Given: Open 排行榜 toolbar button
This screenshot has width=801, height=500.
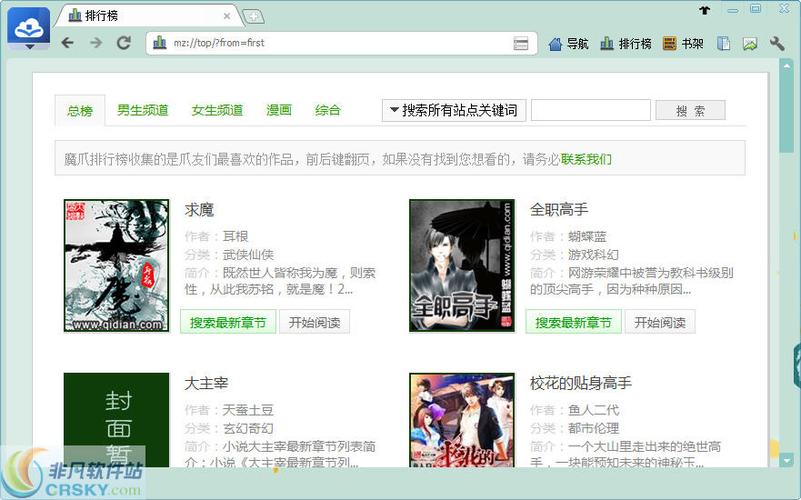Looking at the screenshot, I should tap(625, 44).
